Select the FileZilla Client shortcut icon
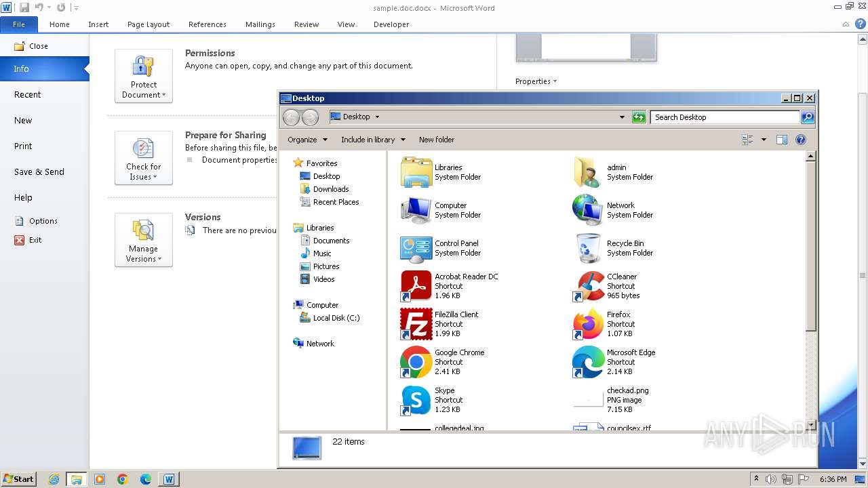Image resolution: width=868 pixels, height=488 pixels. tap(416, 324)
